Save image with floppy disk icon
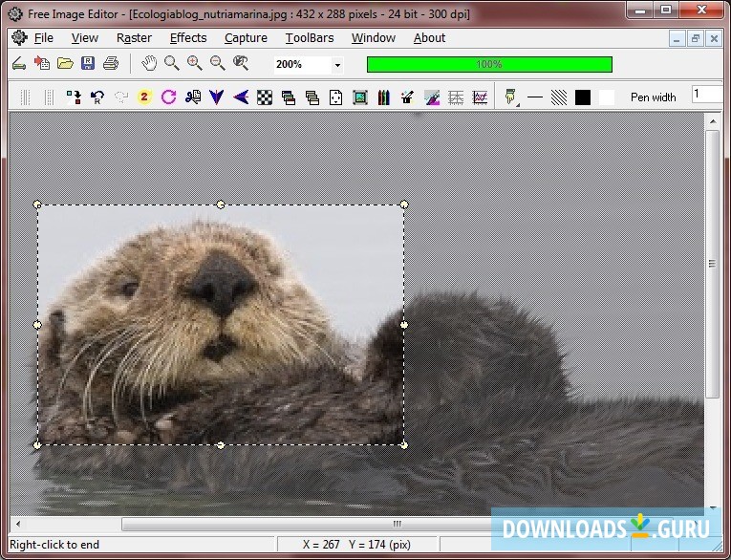This screenshot has height=560, width=731. (x=88, y=64)
